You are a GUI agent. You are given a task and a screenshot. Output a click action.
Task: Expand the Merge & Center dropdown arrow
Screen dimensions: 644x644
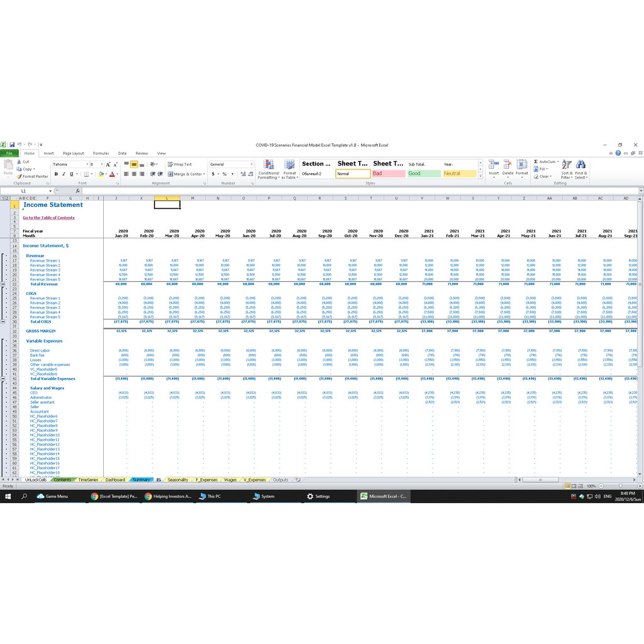point(204,174)
